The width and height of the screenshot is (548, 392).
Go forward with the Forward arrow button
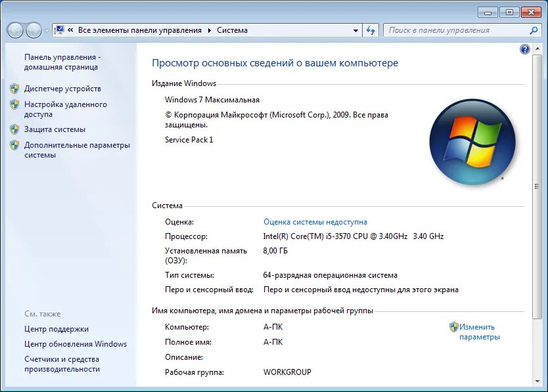34,30
